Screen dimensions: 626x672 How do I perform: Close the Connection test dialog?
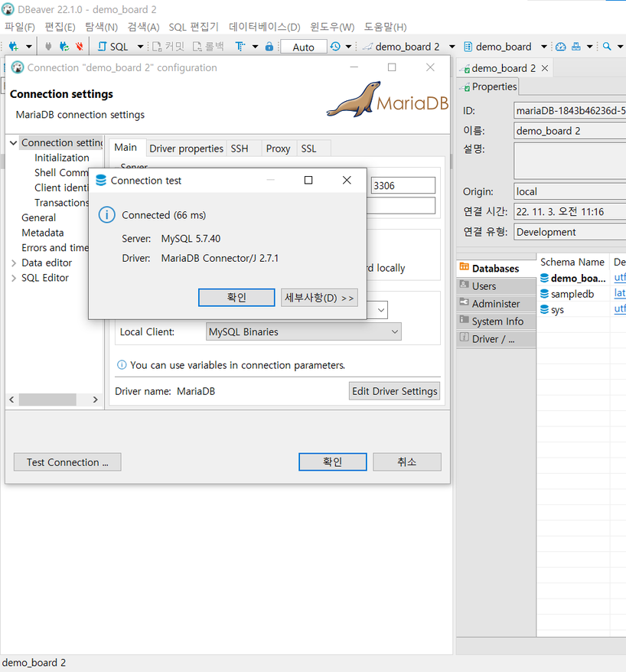click(x=347, y=181)
